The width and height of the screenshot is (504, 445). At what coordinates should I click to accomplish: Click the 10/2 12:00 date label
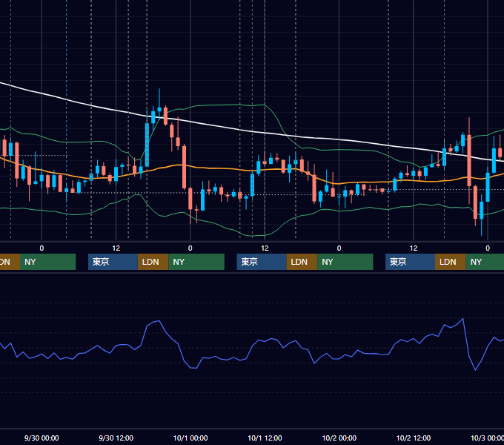[414, 438]
